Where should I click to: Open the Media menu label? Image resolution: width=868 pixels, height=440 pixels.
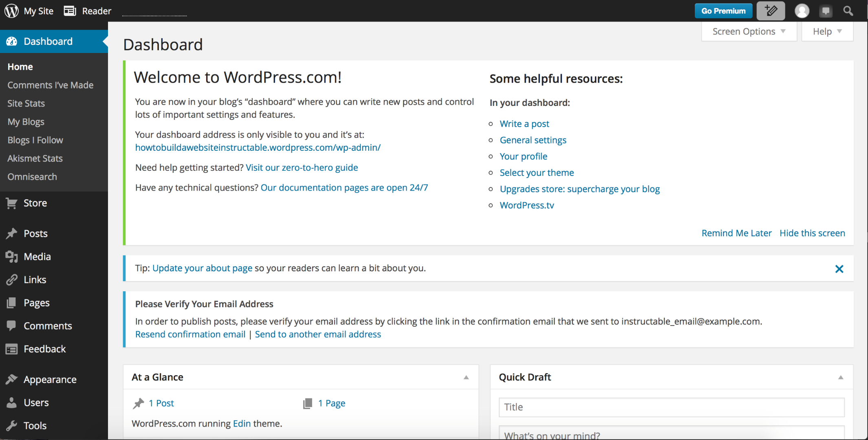click(x=37, y=257)
